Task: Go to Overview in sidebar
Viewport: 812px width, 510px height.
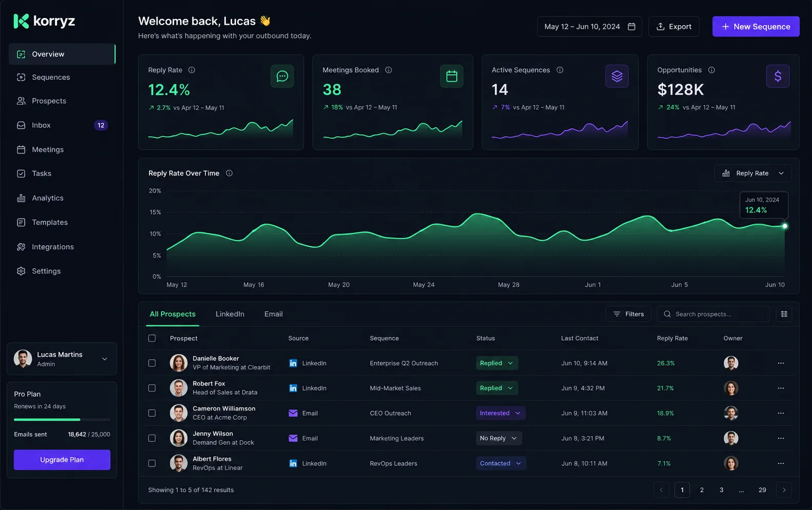Action: point(62,54)
